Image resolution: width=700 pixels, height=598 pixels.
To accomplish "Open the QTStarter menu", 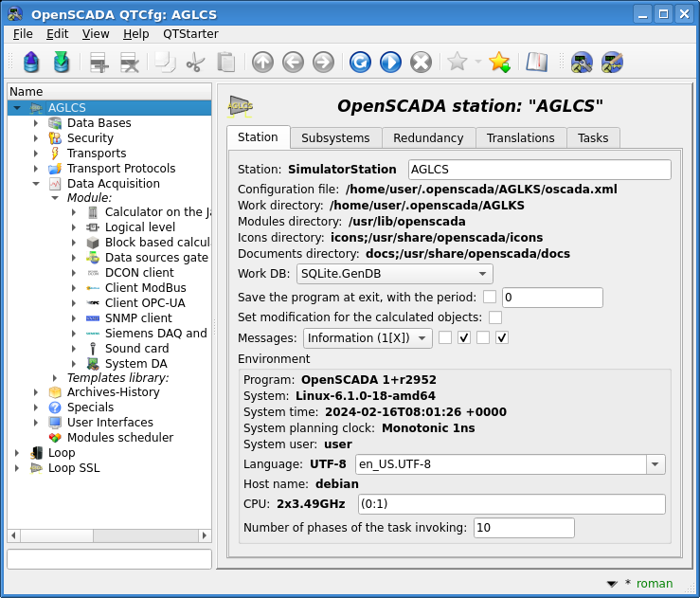I will [x=190, y=33].
